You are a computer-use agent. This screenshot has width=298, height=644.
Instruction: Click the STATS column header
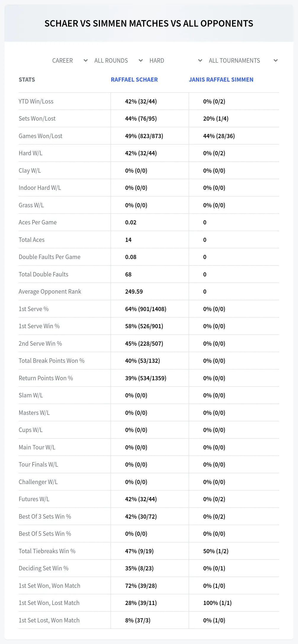(27, 80)
